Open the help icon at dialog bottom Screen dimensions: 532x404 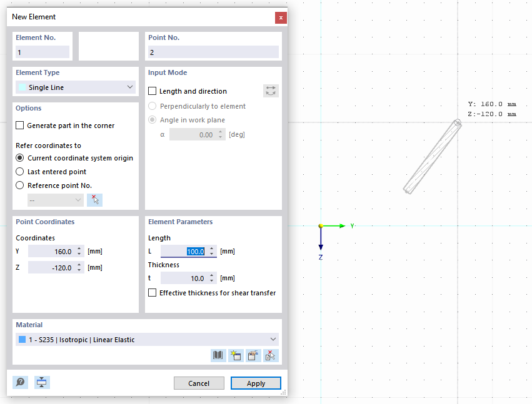tap(21, 382)
